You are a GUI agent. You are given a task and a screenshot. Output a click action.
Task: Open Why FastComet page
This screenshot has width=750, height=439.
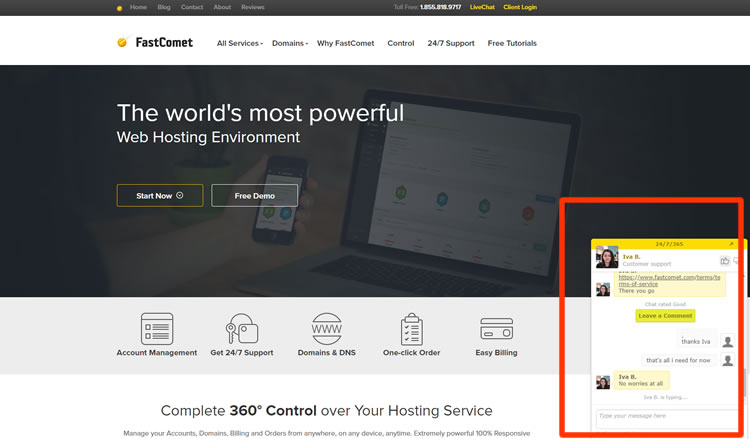tap(345, 43)
